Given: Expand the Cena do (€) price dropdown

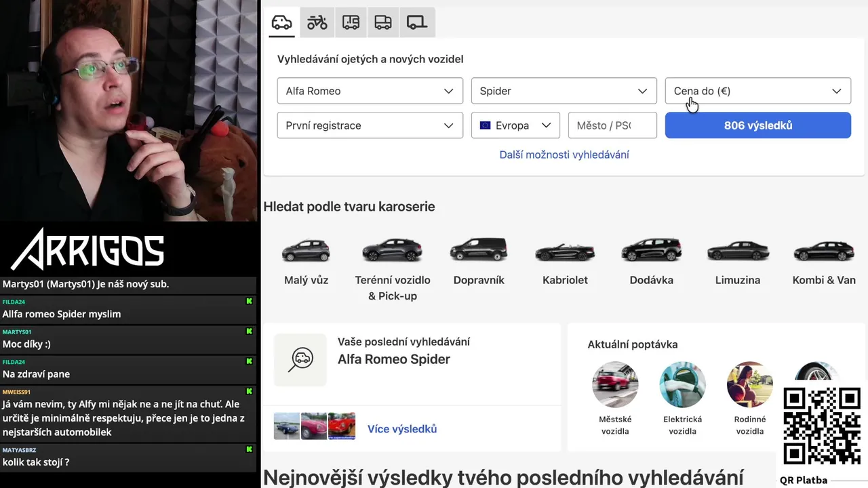Looking at the screenshot, I should pyautogui.click(x=758, y=91).
